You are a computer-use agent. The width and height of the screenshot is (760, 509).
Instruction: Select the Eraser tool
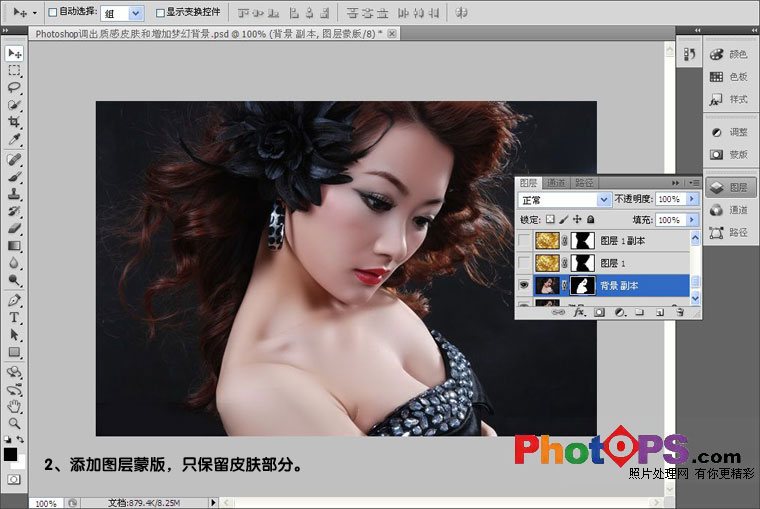[15, 228]
